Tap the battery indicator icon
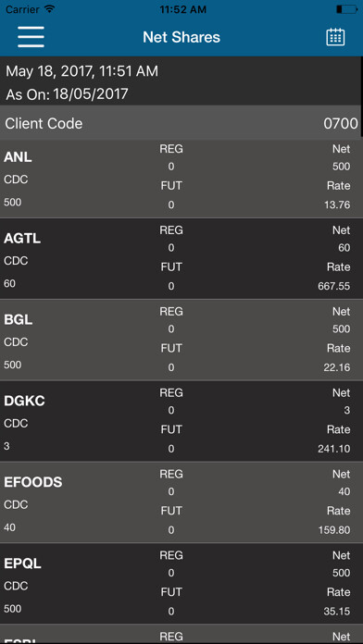This screenshot has width=363, height=644. point(346,9)
